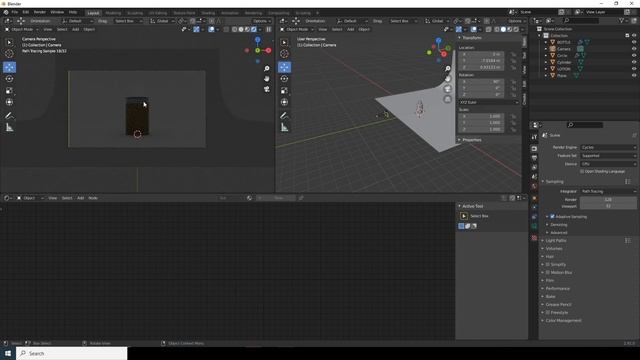Pick the Annotate tool in left viewport
The height and width of the screenshot is (360, 640).
pyautogui.click(x=9, y=116)
